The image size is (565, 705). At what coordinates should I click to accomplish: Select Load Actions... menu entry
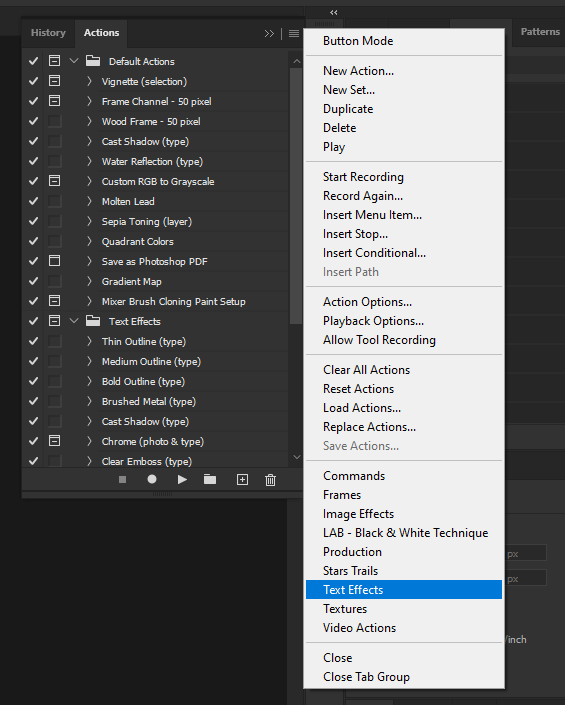click(x=362, y=408)
